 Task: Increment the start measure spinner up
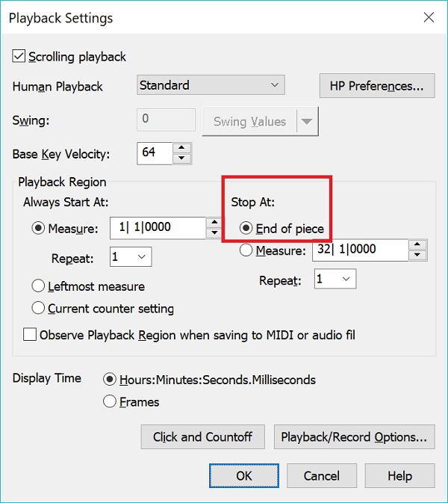click(x=214, y=223)
